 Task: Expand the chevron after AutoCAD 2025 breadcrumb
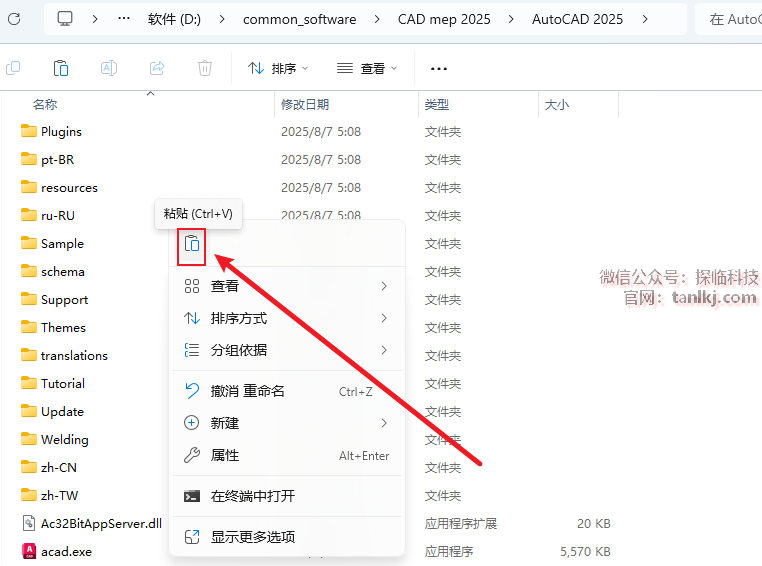pyautogui.click(x=645, y=19)
